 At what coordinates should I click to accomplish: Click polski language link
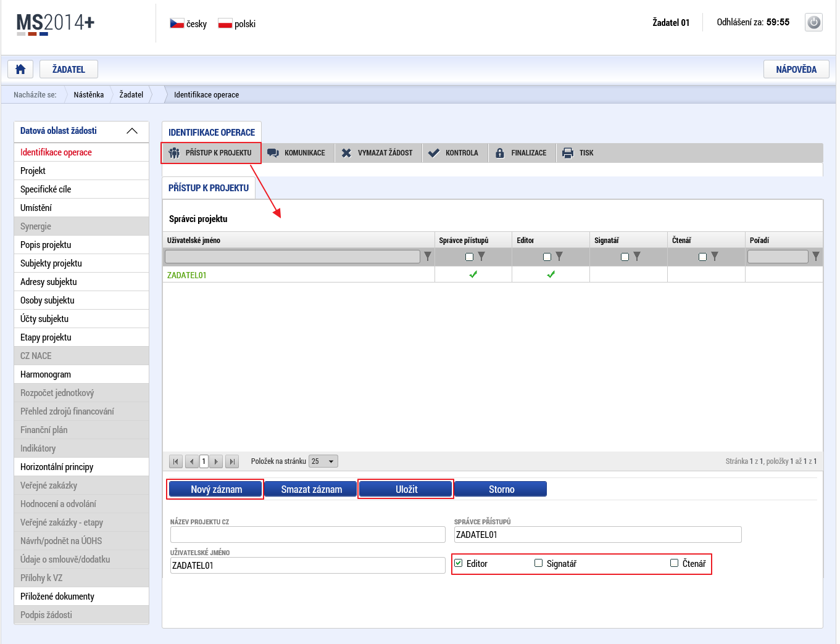point(245,24)
